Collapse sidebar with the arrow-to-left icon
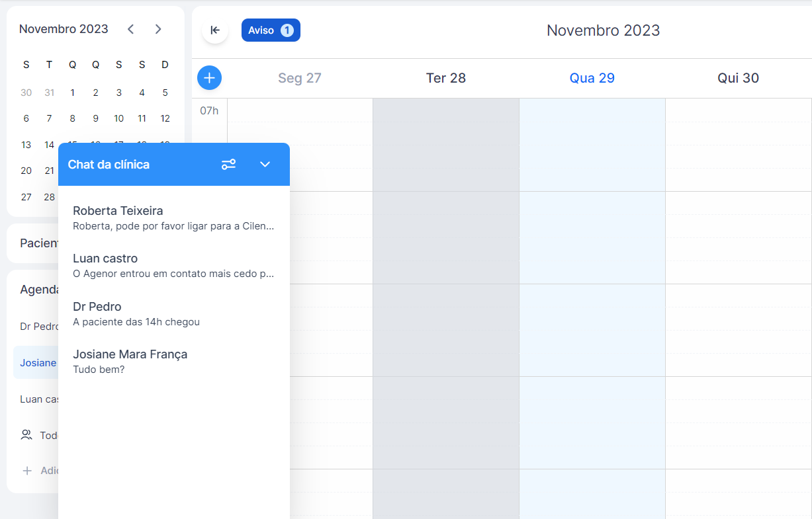 (x=215, y=30)
